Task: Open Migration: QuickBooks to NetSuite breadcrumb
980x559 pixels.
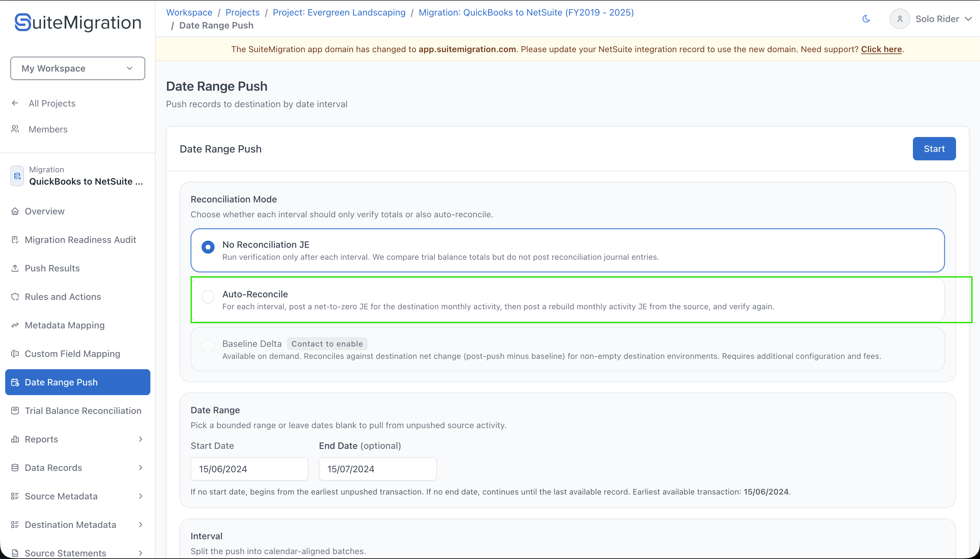Action: click(526, 12)
